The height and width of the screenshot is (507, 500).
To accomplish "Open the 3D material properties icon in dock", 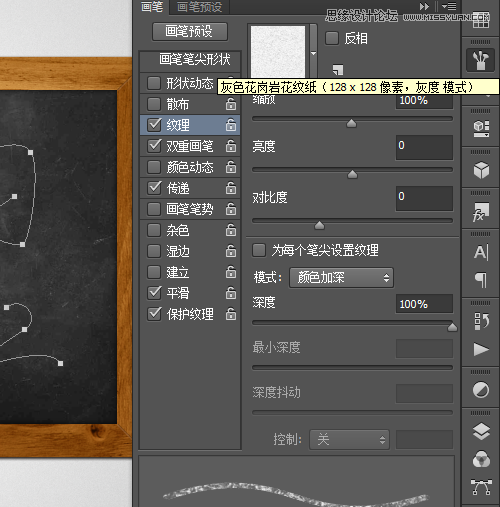I will [481, 129].
